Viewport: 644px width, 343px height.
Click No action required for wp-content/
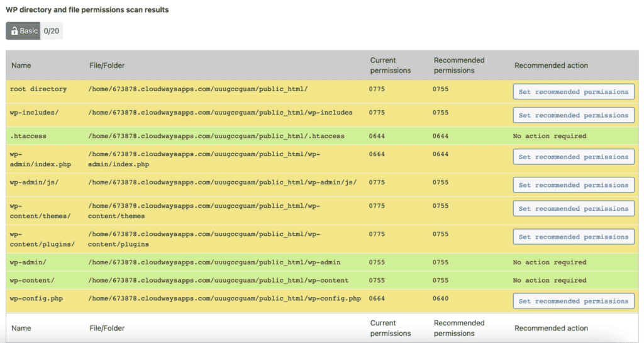pos(550,280)
